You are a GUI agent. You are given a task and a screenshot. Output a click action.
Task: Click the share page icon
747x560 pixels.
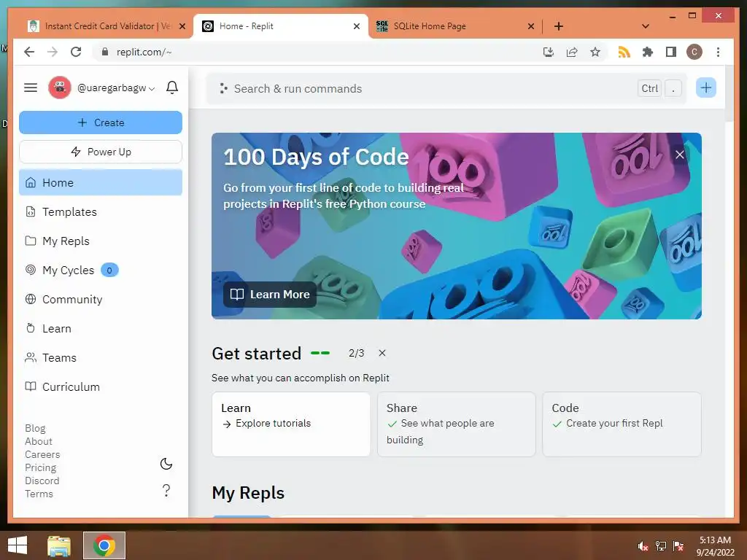coord(572,52)
